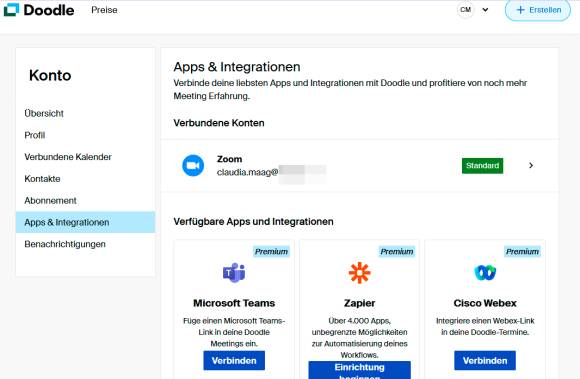The image size is (580, 379).
Task: Click the Premium badge on Zapier card
Action: click(x=397, y=251)
